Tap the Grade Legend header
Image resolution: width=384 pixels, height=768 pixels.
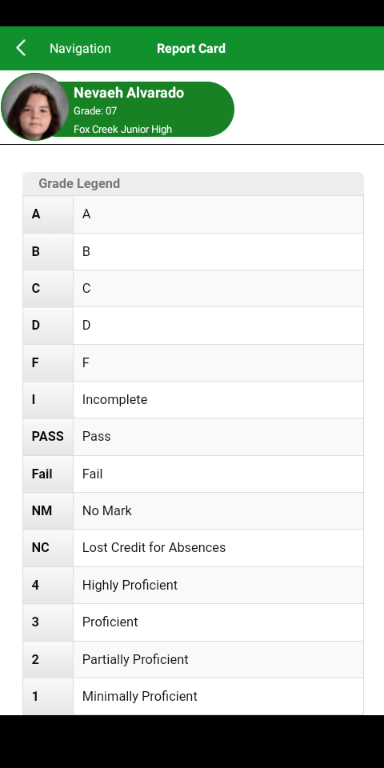pos(193,184)
